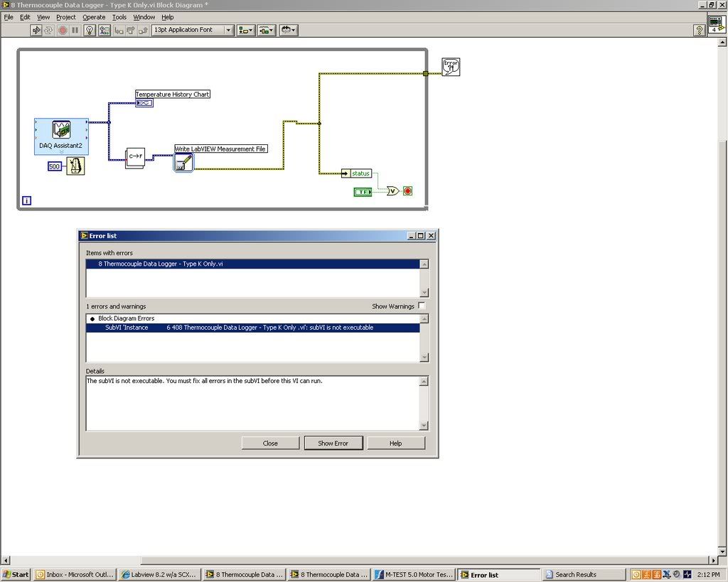The width and height of the screenshot is (728, 582).
Task: Select the Wait metronome timing icon
Action: [75, 166]
